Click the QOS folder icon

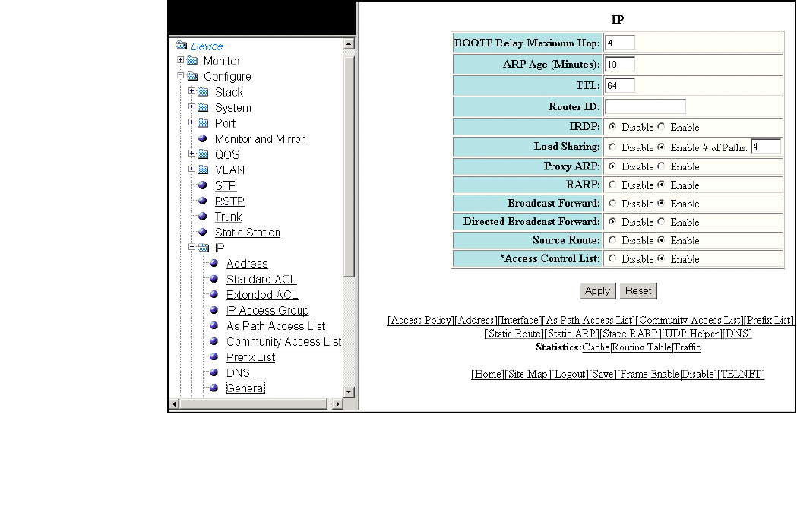204,154
